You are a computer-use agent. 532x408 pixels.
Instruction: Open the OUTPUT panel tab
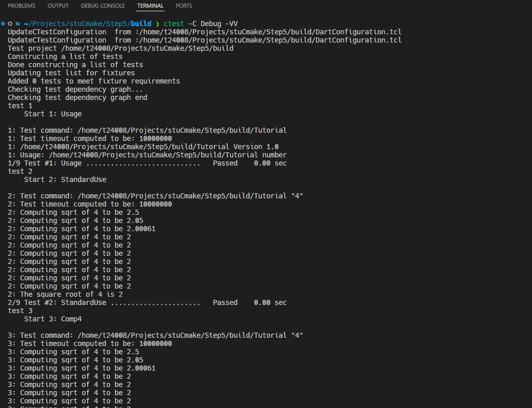58,6
